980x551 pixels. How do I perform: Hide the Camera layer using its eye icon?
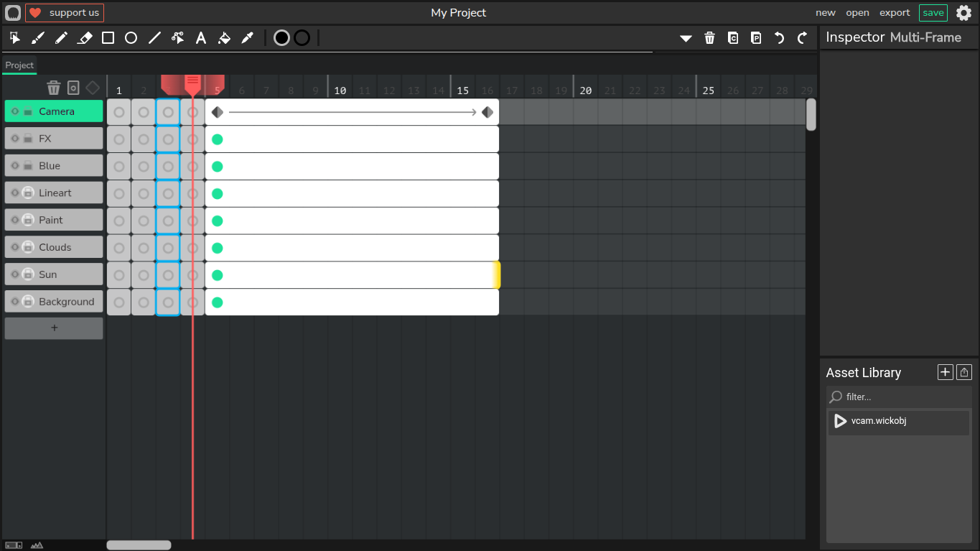[15, 111]
